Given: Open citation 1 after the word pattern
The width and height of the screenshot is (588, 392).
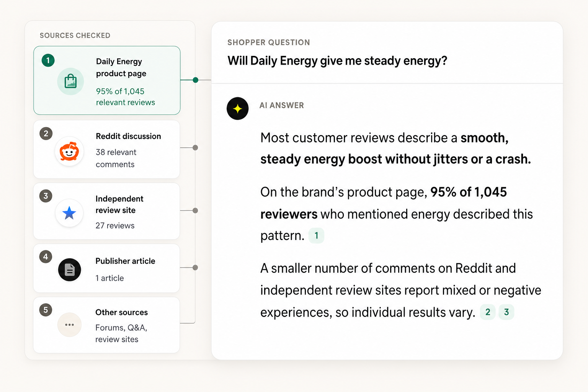Looking at the screenshot, I should point(316,235).
